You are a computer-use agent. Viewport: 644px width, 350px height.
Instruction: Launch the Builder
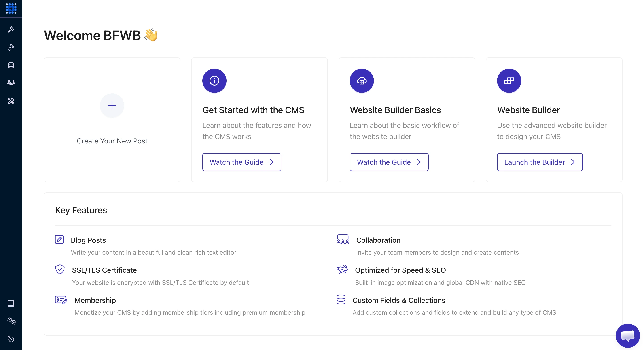coord(540,162)
